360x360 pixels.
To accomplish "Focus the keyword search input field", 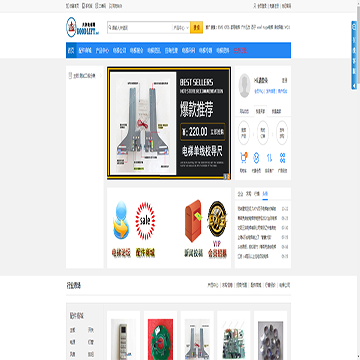I will point(140,28).
